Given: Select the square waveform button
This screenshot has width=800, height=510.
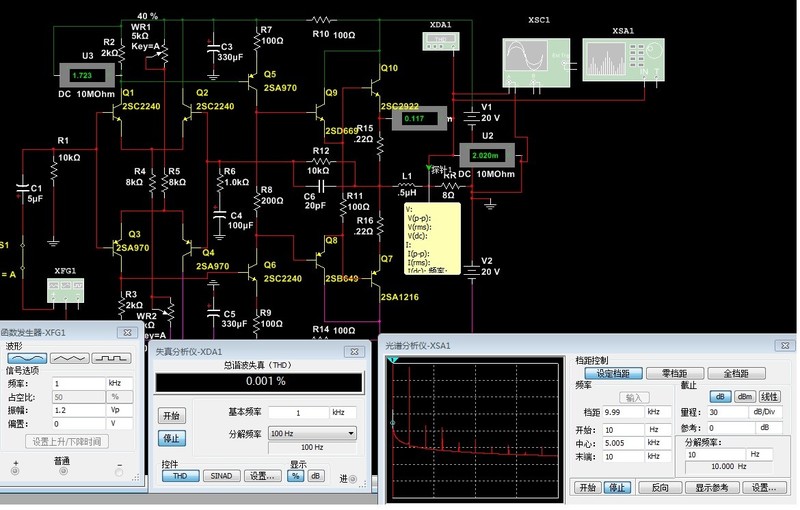Looking at the screenshot, I should pos(112,357).
